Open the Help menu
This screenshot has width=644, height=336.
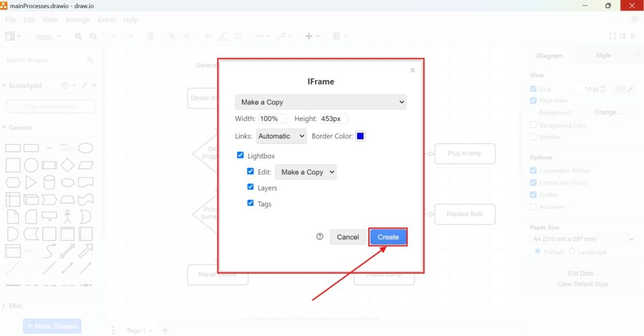click(x=131, y=20)
